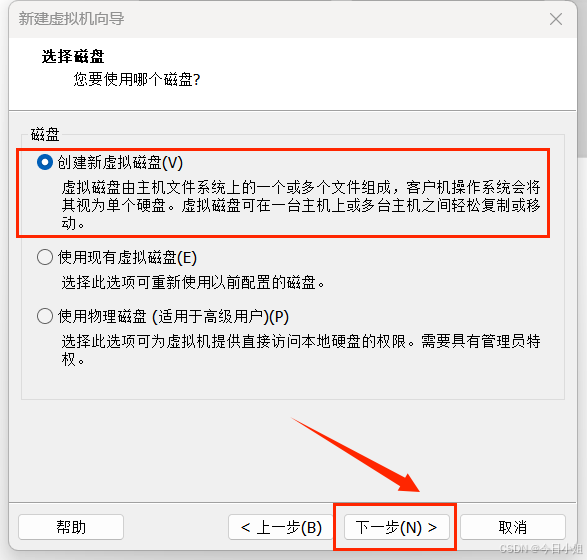Screen dimensions: 587x560
Task: Click the 使用物理磁盘 (适用于高级用户)(P) label text
Action: 173,316
